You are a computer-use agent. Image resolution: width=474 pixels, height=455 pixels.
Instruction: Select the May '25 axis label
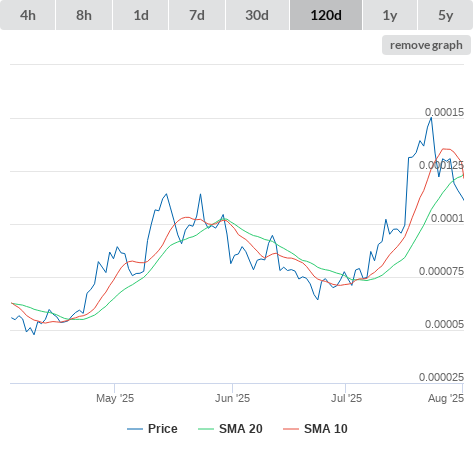115,398
